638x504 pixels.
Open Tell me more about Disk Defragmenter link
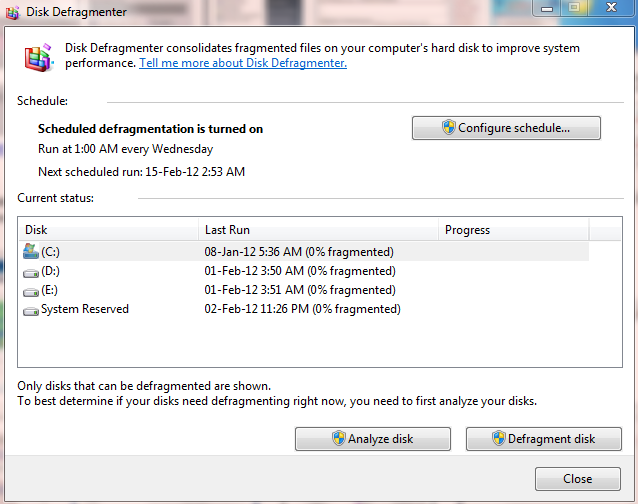coord(243,63)
